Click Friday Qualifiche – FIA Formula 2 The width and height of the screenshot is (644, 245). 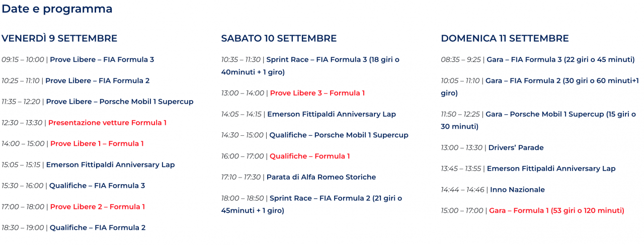[98, 228]
